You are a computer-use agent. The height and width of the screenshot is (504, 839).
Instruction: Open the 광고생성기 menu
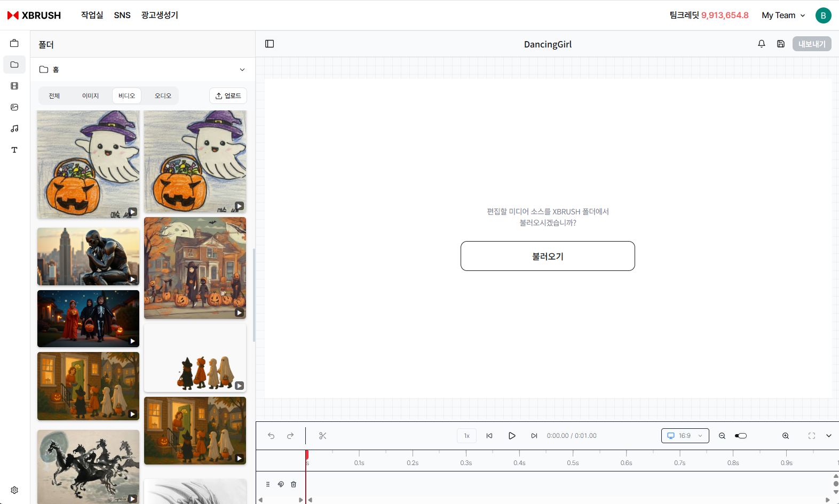click(x=160, y=15)
